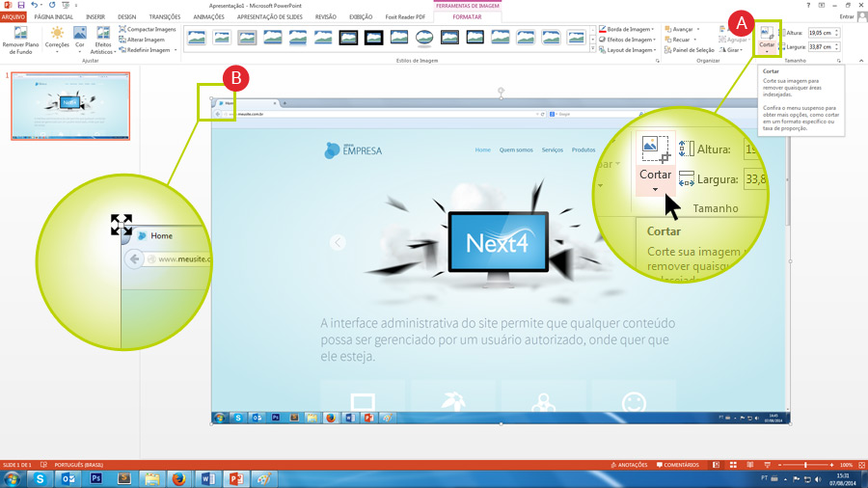The width and height of the screenshot is (868, 488).
Task: Switch to the INSERIR ribbon tab
Action: (x=95, y=16)
